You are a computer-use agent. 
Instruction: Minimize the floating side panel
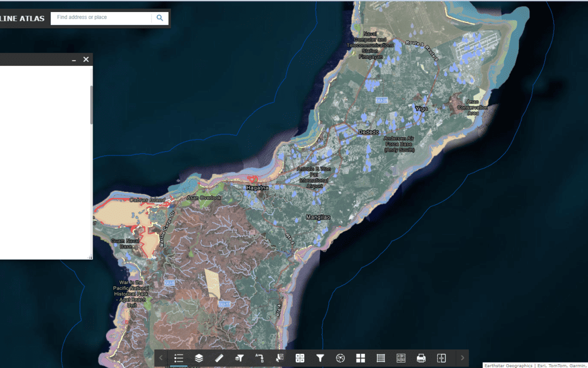pyautogui.click(x=74, y=60)
